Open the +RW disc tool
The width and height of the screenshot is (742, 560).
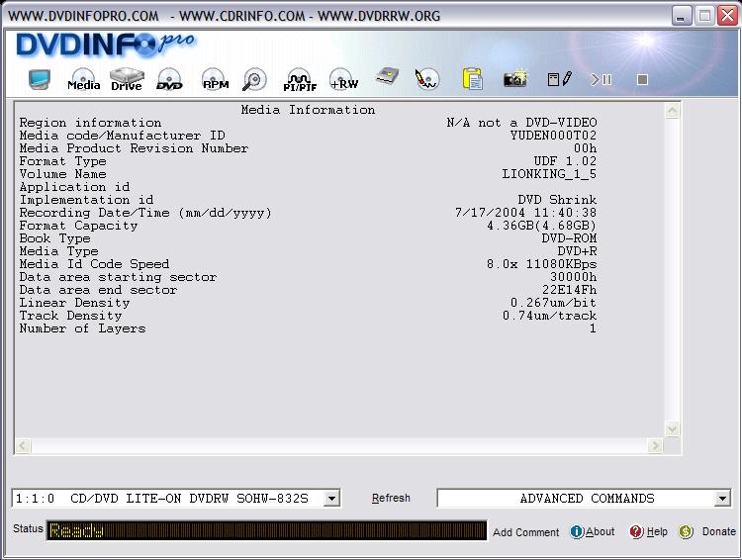[x=344, y=79]
